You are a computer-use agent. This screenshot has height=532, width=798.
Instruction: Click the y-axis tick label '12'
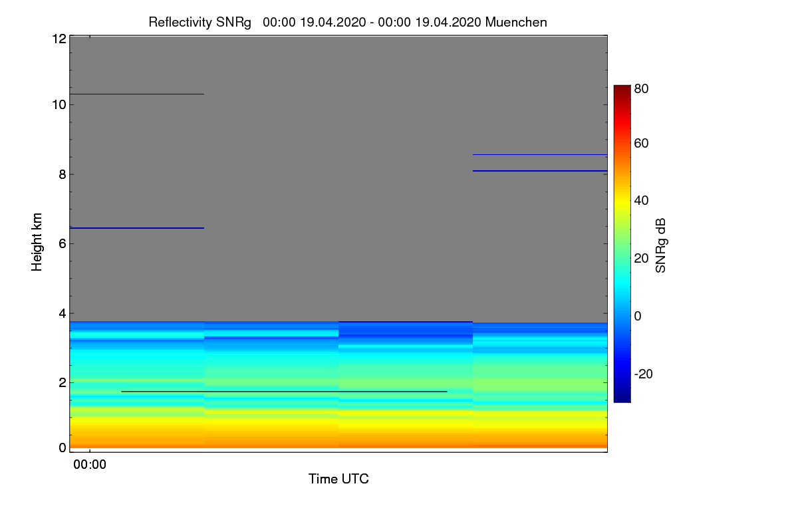pos(59,39)
